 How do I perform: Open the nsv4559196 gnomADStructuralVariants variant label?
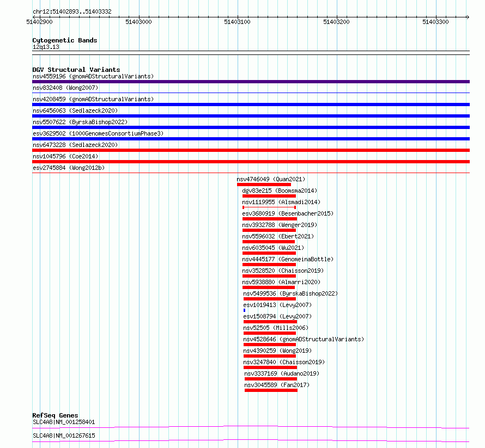click(93, 76)
